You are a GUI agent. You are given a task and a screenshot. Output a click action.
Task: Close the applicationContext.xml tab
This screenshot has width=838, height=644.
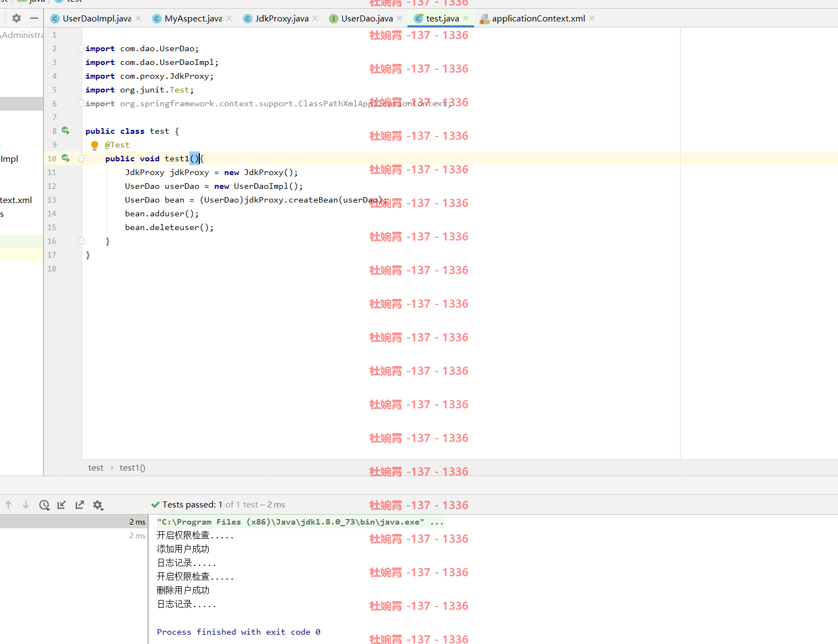point(592,18)
